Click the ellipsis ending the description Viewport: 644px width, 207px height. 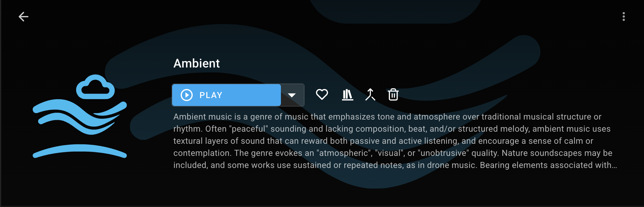614,166
